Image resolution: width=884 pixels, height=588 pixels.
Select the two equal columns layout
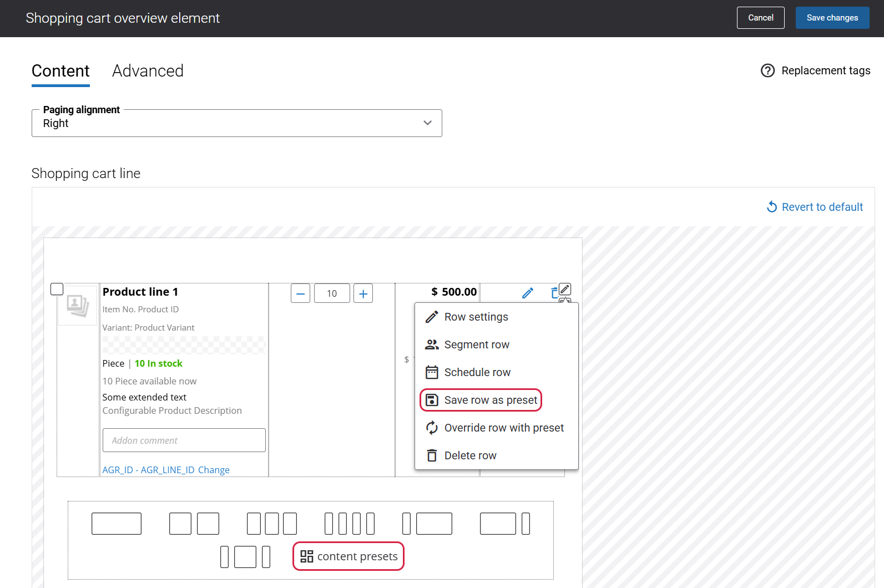194,524
